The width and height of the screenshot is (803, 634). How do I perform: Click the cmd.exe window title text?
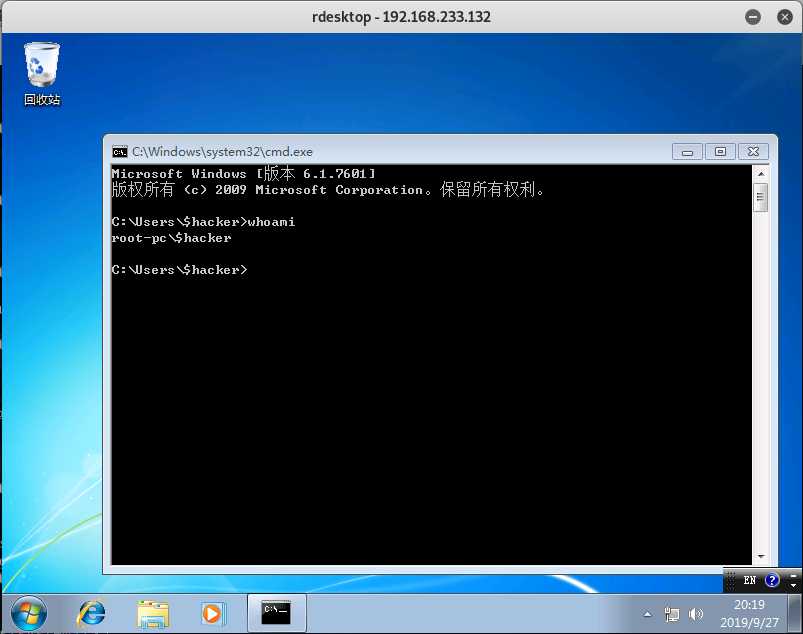coord(222,152)
